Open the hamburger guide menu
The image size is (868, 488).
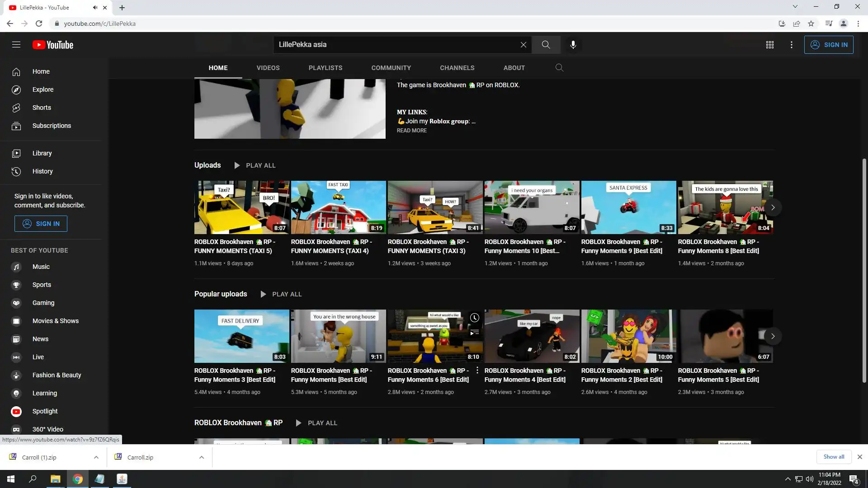[x=16, y=45]
